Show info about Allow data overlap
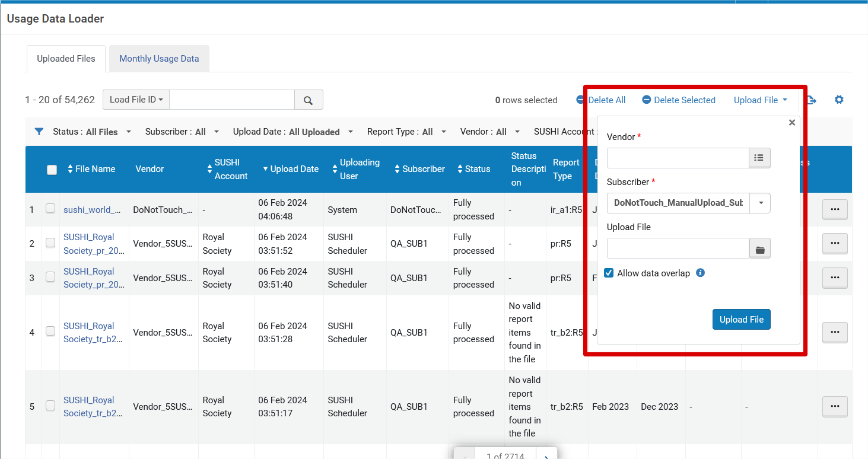 (x=700, y=273)
